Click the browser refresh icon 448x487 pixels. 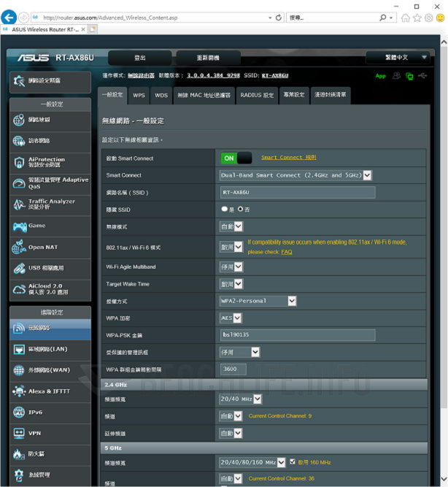(279, 18)
